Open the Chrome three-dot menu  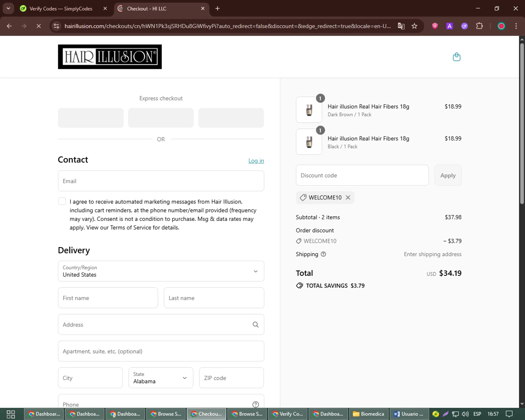click(516, 26)
